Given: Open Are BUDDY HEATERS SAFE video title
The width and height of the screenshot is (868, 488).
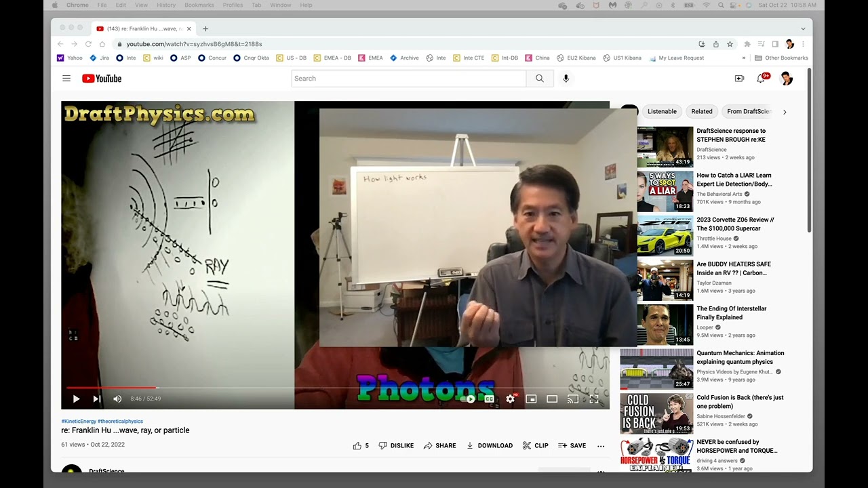Looking at the screenshot, I should coord(734,268).
